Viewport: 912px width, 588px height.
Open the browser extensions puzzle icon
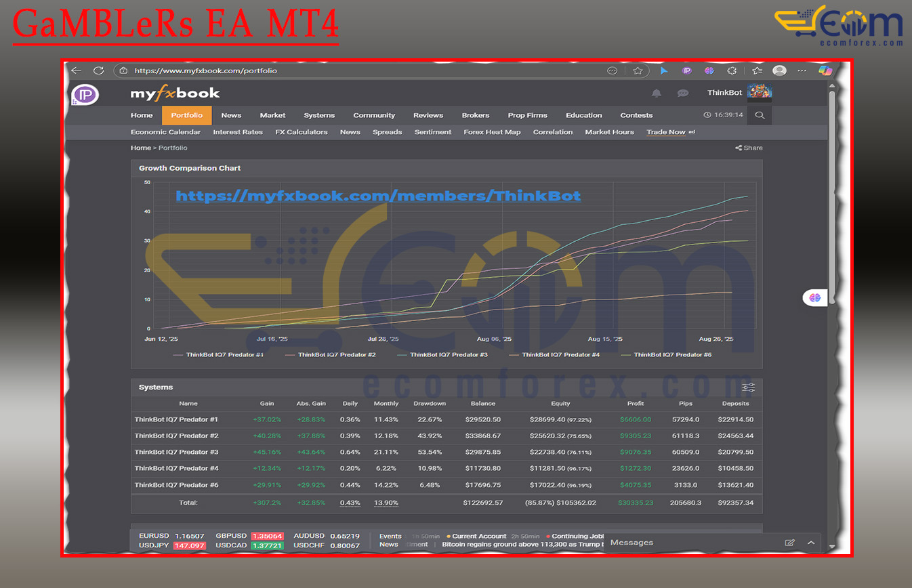(732, 70)
